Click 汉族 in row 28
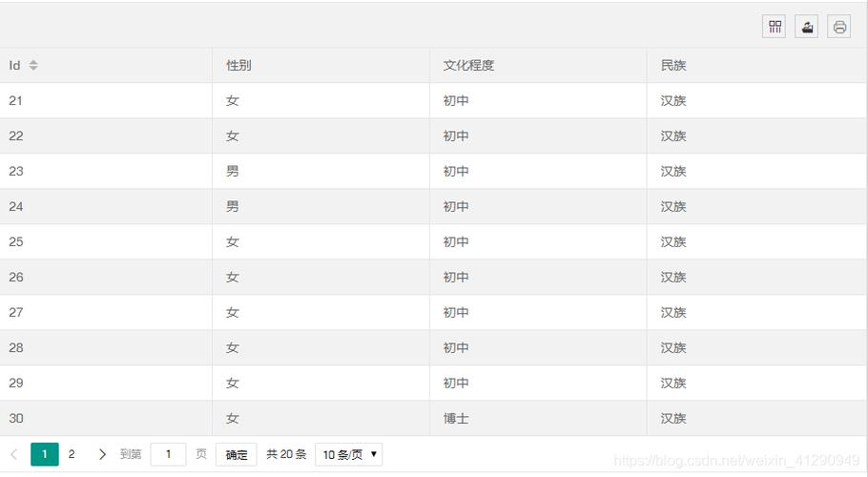 coord(673,348)
